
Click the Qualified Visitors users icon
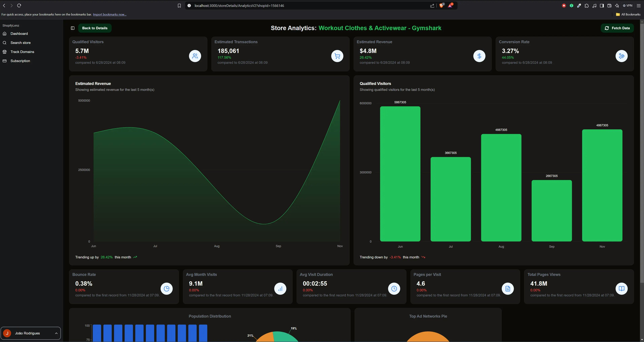(195, 56)
